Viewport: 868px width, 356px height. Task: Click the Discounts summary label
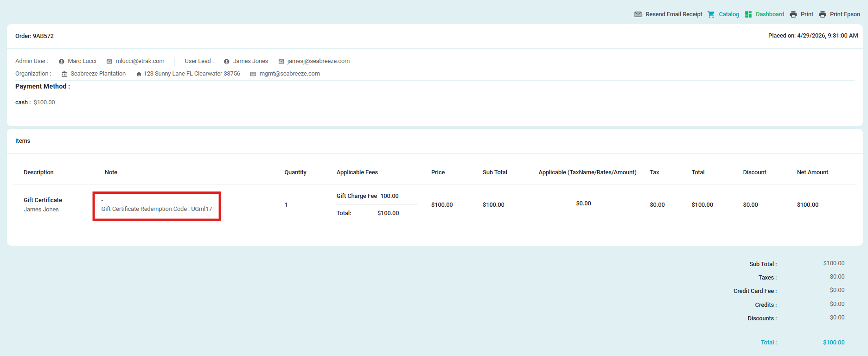tap(762, 318)
